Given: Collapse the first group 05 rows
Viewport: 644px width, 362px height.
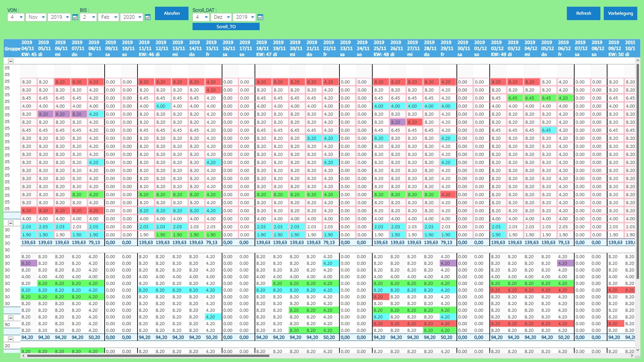Looking at the screenshot, I should coord(11,61).
